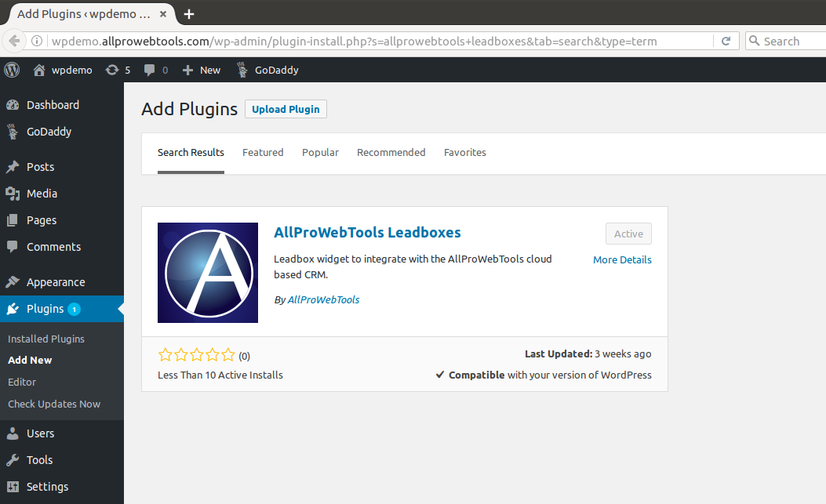Image resolution: width=826 pixels, height=504 pixels.
Task: Open a new browser tab
Action: [x=189, y=14]
